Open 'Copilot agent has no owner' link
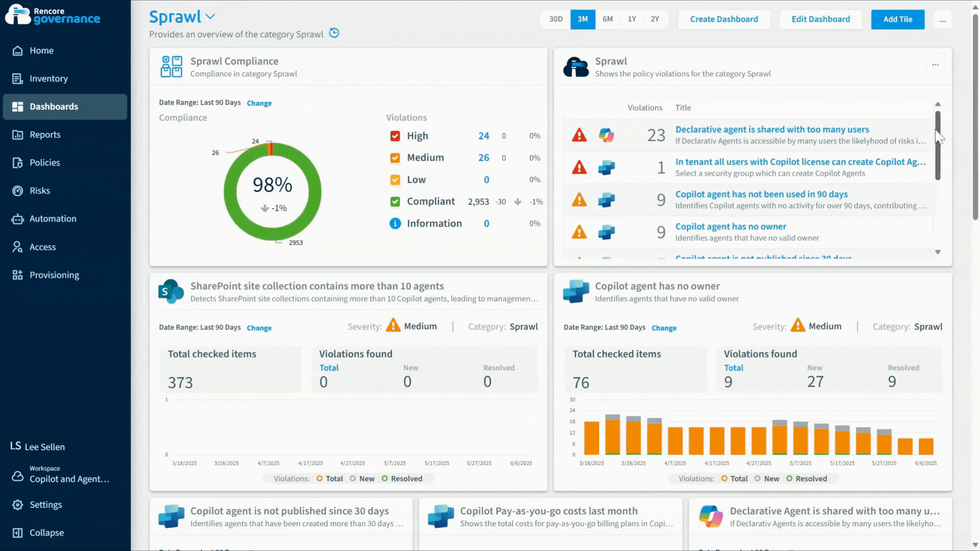This screenshot has height=551, width=980. coord(730,227)
